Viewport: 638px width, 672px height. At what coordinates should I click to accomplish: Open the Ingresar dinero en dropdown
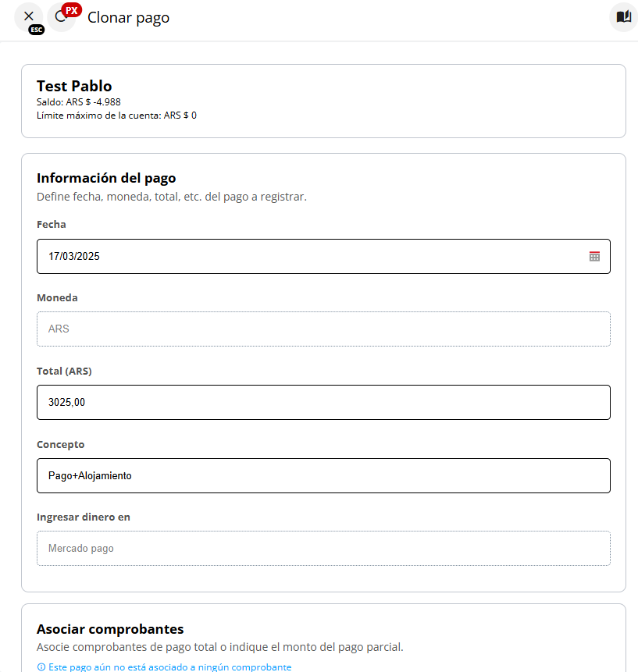click(323, 549)
